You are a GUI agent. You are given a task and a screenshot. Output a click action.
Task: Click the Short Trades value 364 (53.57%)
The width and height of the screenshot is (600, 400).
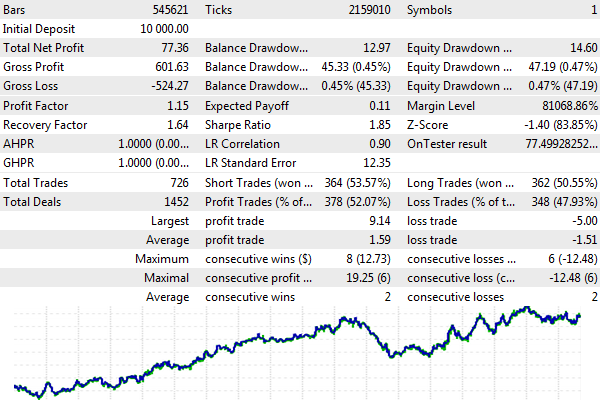click(x=357, y=183)
